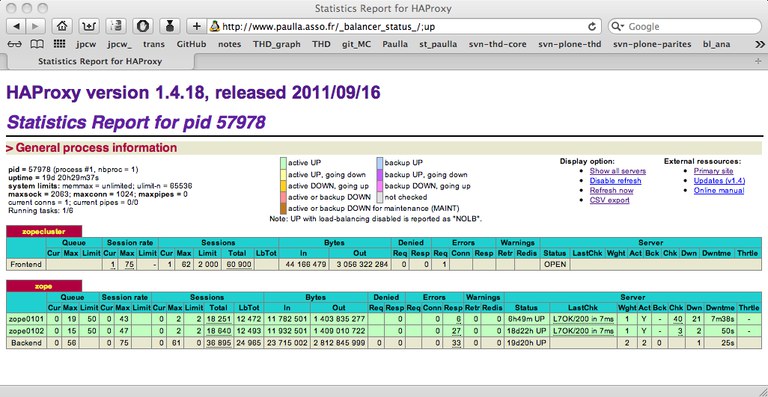Click the green active UP legend swatch

click(283, 163)
